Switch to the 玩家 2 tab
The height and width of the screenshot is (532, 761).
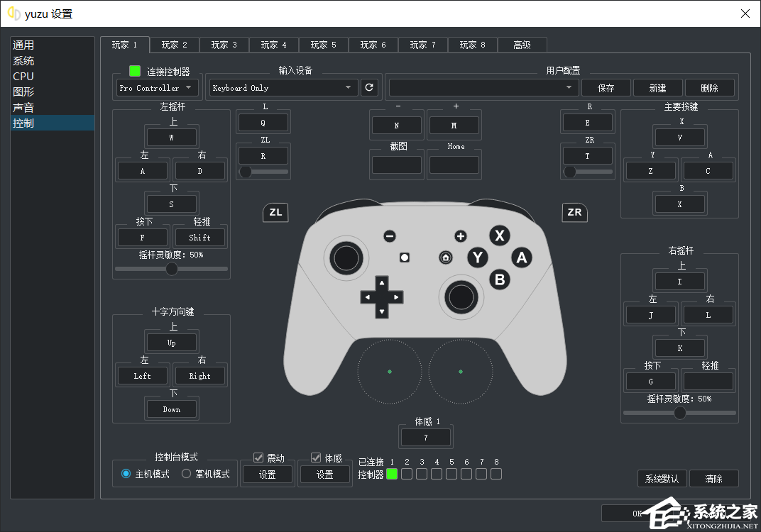pyautogui.click(x=175, y=45)
